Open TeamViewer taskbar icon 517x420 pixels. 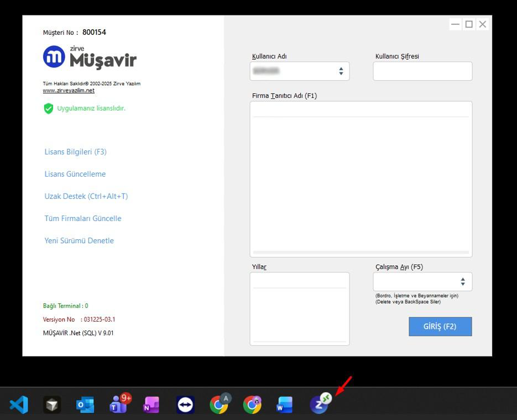pyautogui.click(x=185, y=405)
